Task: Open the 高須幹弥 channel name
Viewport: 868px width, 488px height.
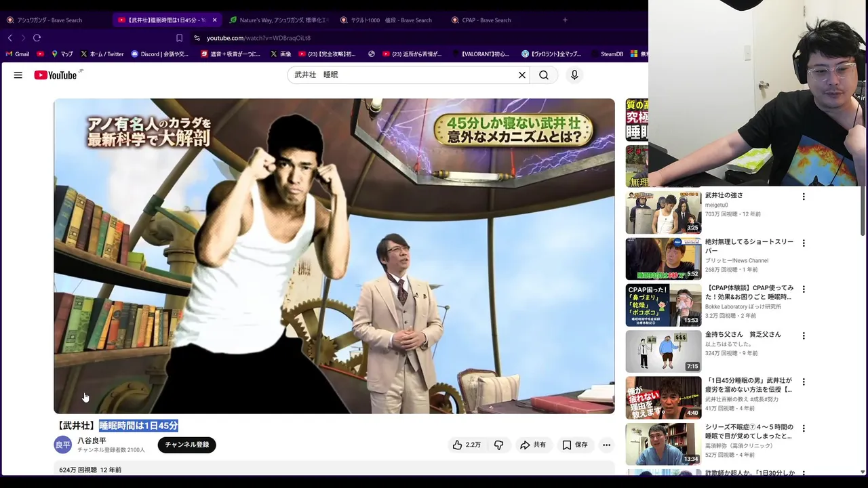Action: point(738,445)
